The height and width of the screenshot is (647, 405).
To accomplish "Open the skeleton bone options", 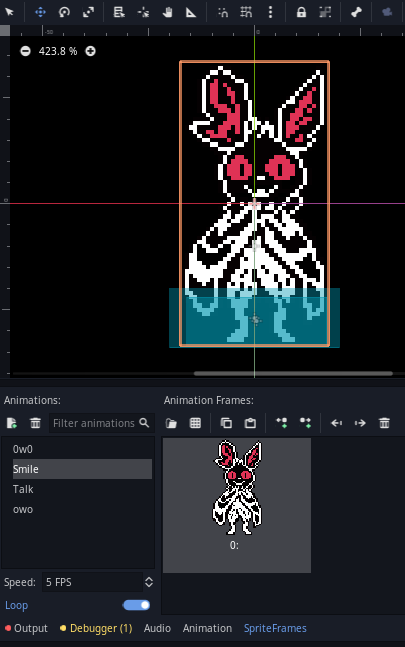I will pyautogui.click(x=356, y=12).
